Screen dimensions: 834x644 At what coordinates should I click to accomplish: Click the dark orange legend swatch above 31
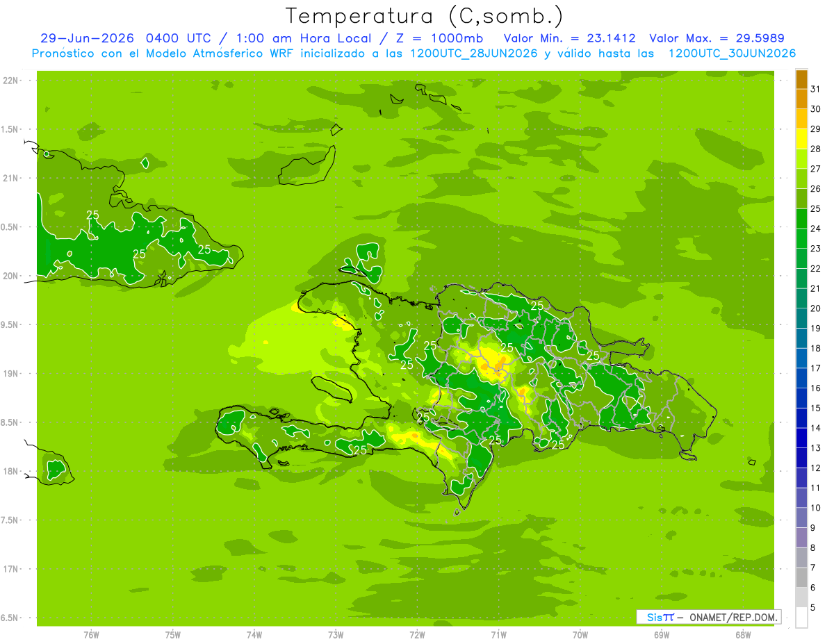[801, 79]
